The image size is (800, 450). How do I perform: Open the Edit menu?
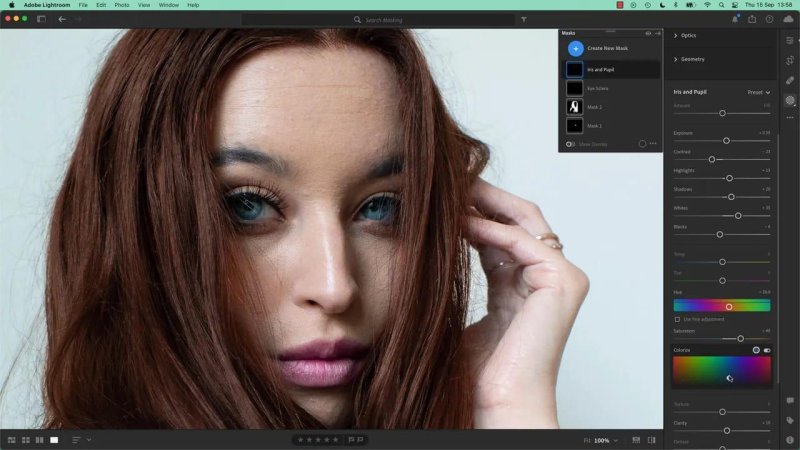(101, 5)
